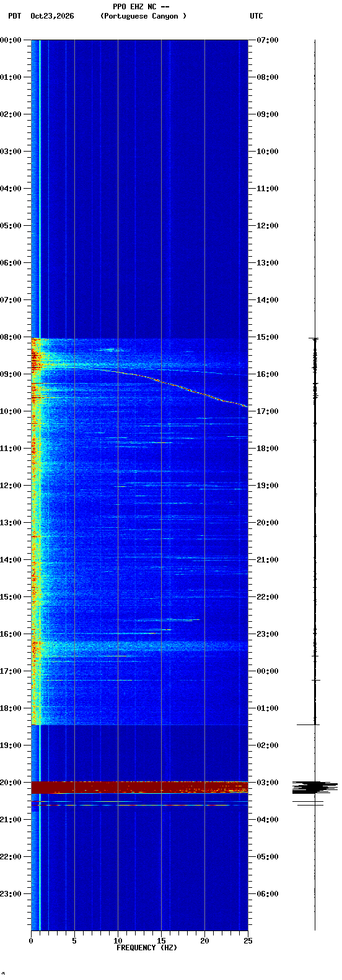Click the 'FREQUENCY (HZ)' axis title
Screen dimensions: 342x980
click(147, 948)
